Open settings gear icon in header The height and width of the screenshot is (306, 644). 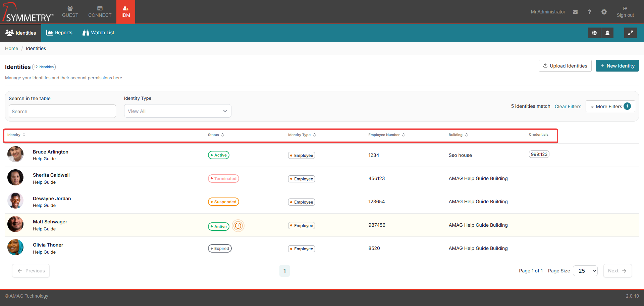click(604, 12)
